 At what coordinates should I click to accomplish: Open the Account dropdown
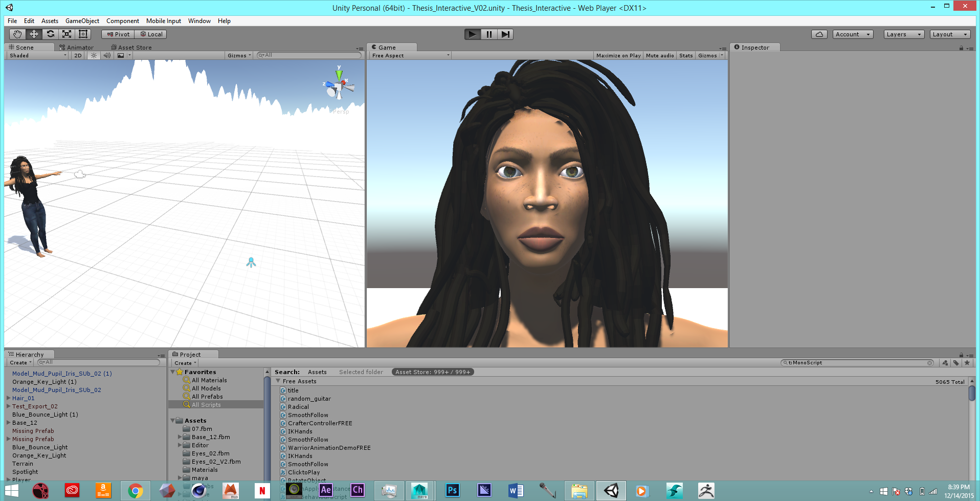pos(853,34)
